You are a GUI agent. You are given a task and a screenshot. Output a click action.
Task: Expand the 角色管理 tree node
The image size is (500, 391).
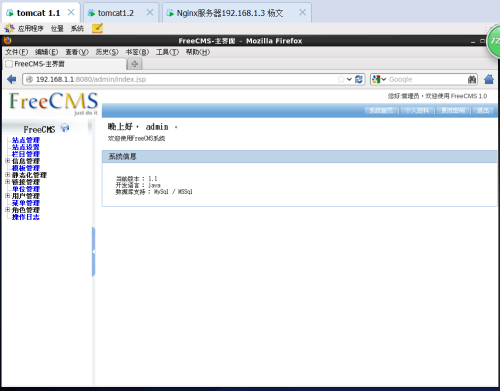7,210
